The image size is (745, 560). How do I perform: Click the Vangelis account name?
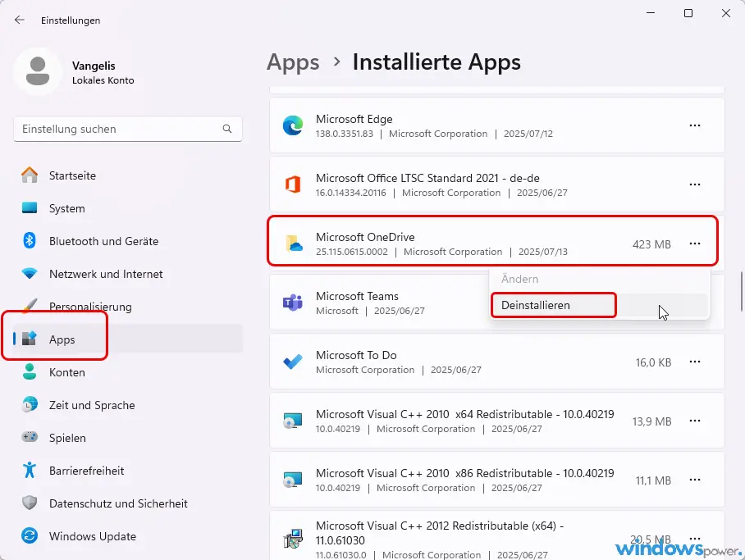click(x=94, y=66)
